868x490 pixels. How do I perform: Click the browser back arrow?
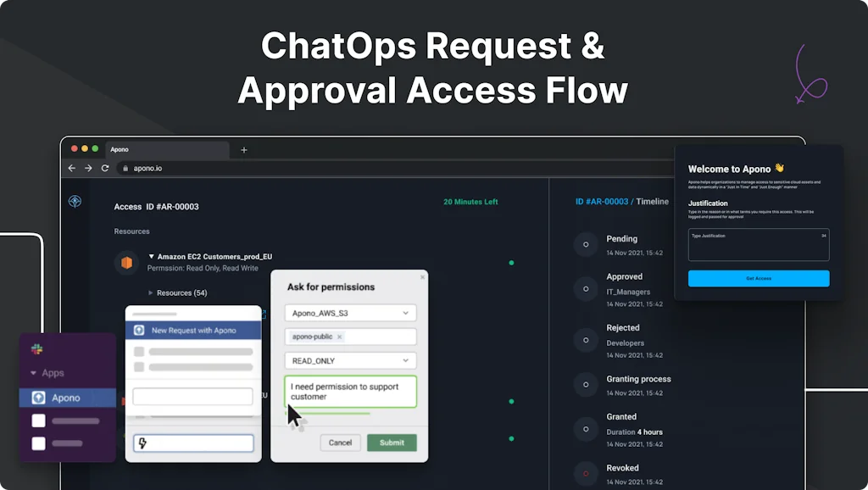coord(72,168)
